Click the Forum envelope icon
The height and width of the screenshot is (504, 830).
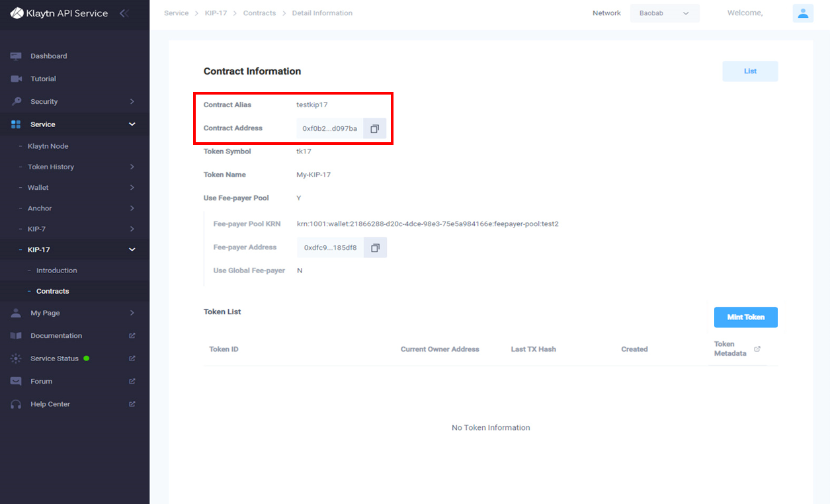coord(17,382)
